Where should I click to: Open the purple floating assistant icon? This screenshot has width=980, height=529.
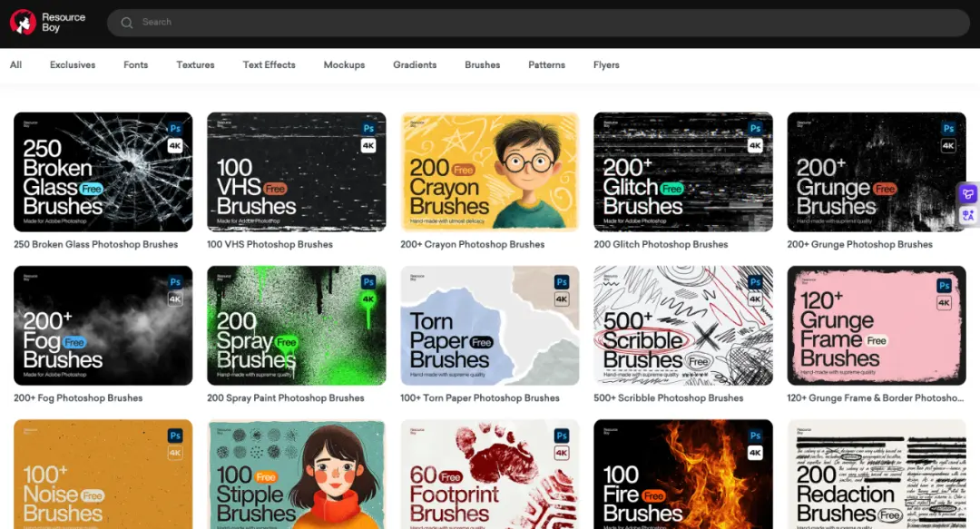pos(968,193)
